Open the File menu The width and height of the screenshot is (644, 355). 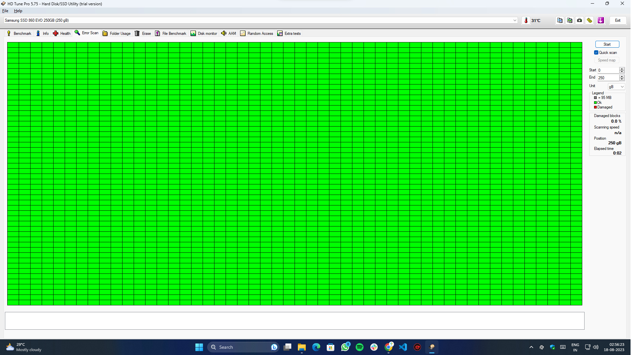(x=5, y=11)
